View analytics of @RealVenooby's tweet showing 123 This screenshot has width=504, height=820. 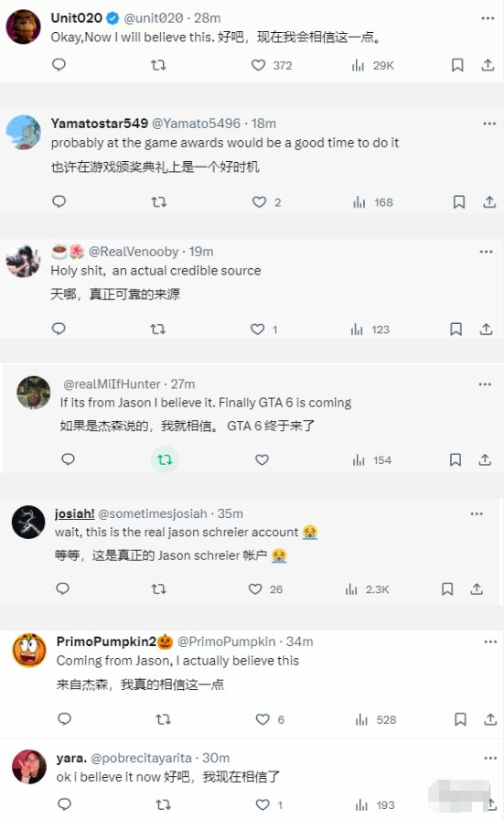tap(370, 329)
